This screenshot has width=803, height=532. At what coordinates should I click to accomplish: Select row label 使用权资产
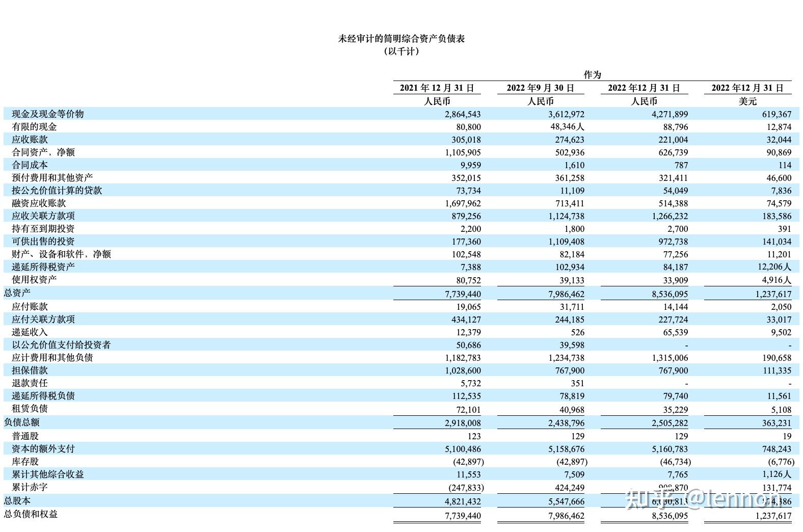tap(34, 279)
